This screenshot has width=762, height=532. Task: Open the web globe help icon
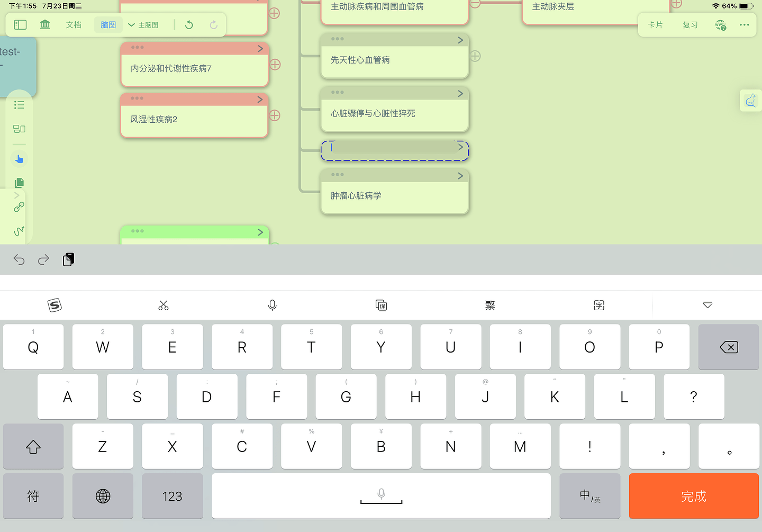point(721,25)
